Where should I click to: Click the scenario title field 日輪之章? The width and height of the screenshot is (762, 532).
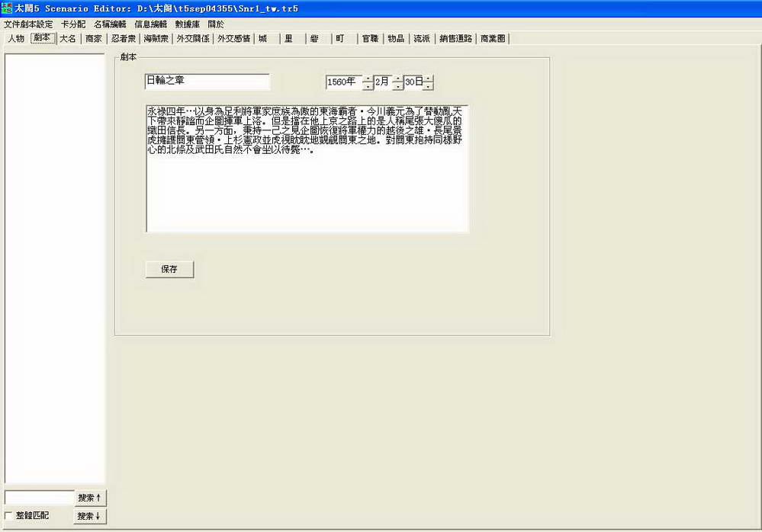[207, 82]
